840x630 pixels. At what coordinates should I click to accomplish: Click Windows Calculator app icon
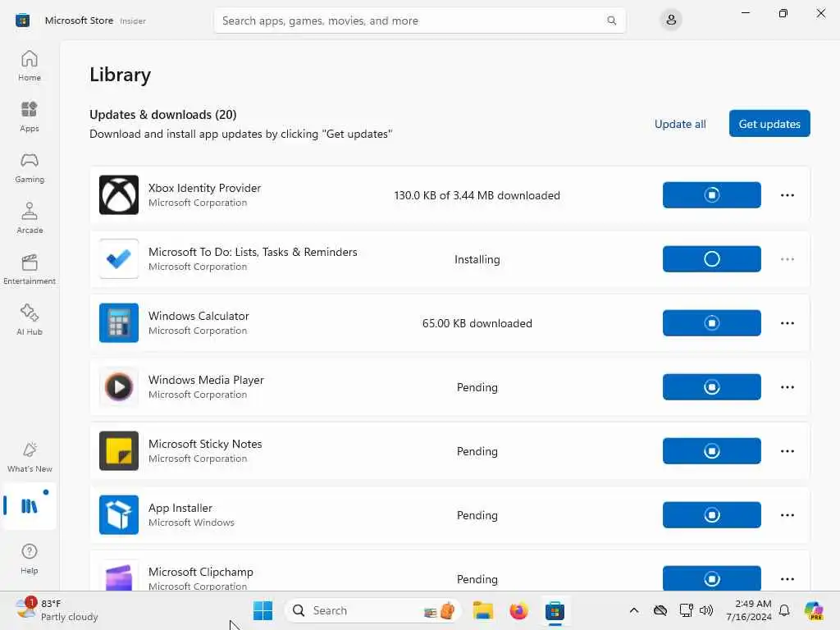pos(119,323)
